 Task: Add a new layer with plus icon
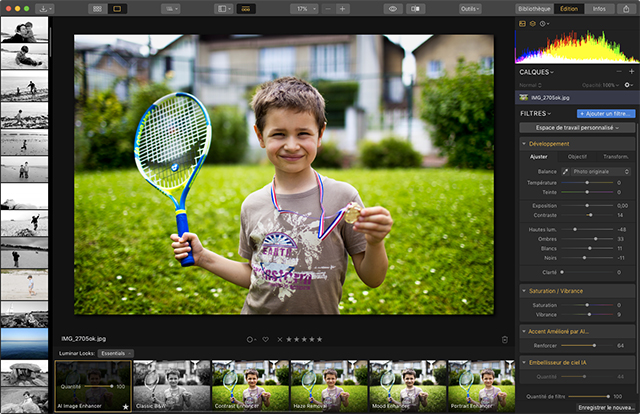(x=631, y=72)
